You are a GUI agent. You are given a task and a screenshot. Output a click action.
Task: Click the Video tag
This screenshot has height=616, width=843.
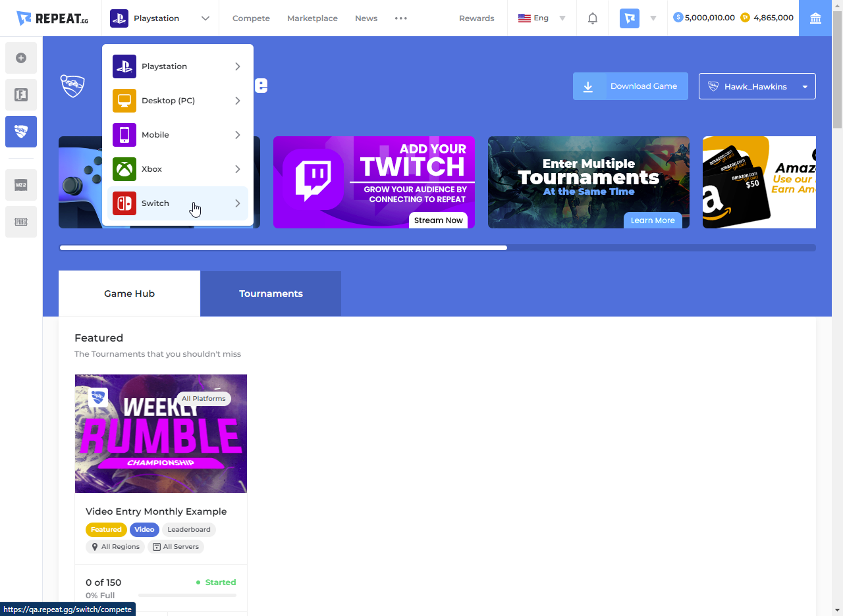coord(144,529)
